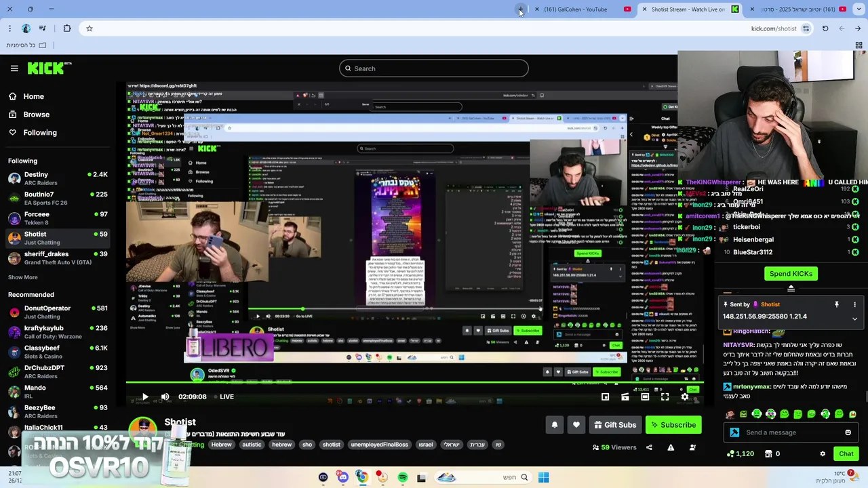
Task: Open sheriff_drakes channel
Action: [58, 258]
